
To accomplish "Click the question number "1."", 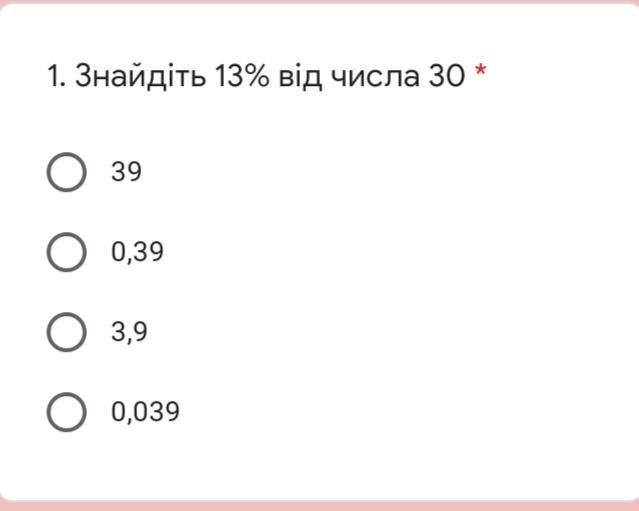I will (x=56, y=76).
